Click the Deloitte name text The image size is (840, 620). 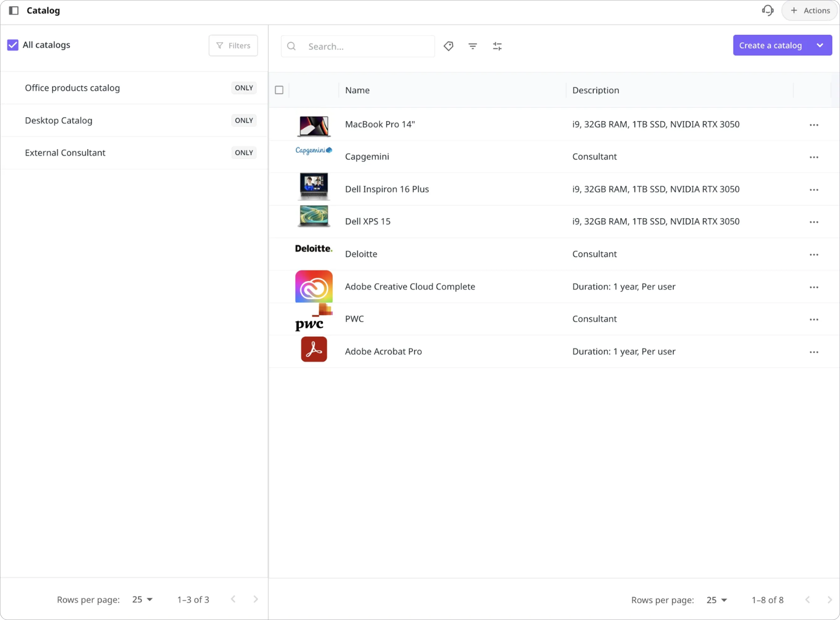[x=361, y=254]
